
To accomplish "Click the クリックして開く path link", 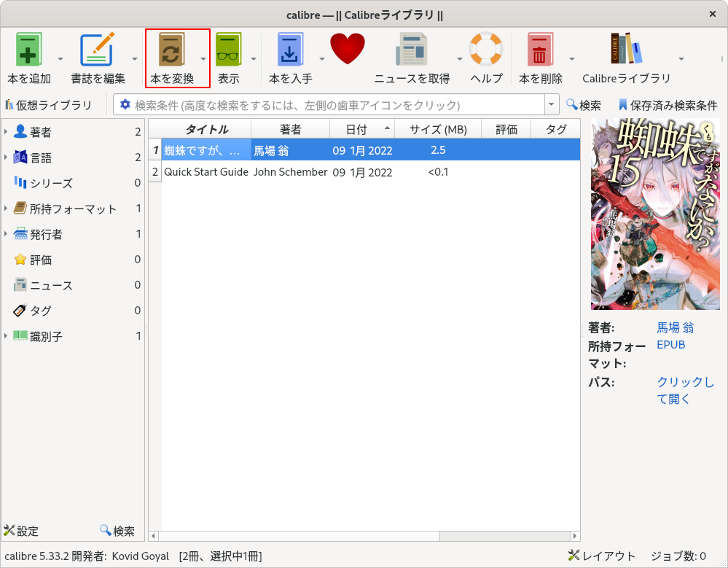I will click(x=685, y=390).
